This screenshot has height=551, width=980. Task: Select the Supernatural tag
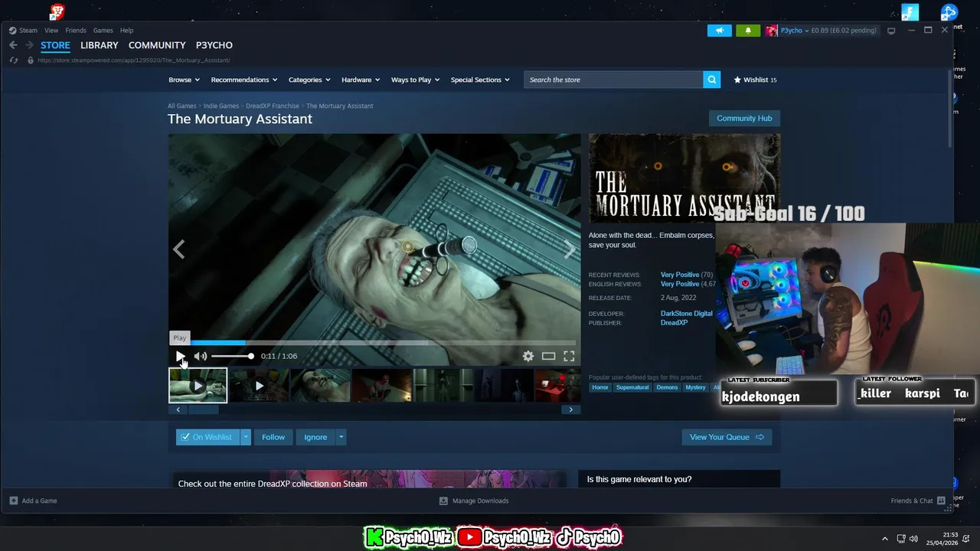click(x=632, y=387)
